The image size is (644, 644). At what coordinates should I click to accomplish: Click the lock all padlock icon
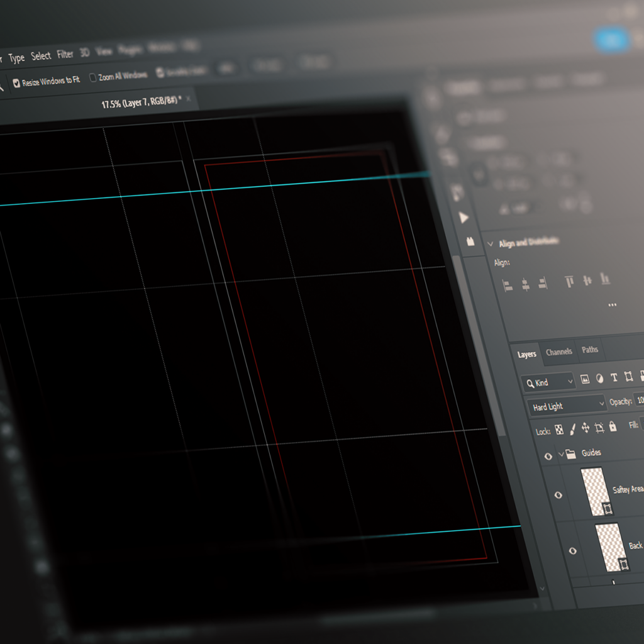[x=613, y=426]
